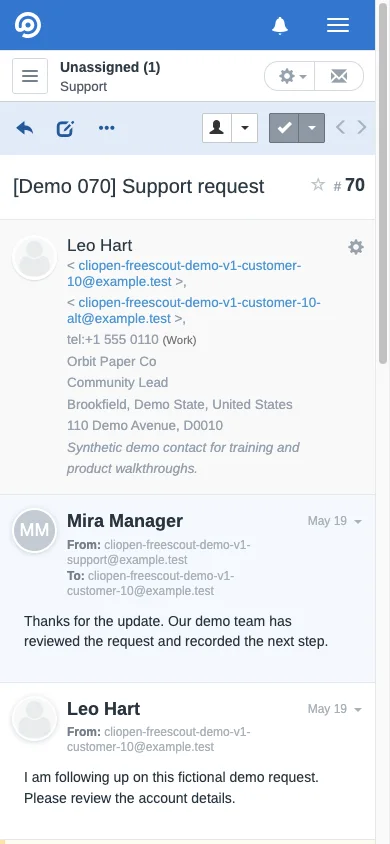Open May 19 dropdown on Leo Hart's message
Image resolution: width=390 pixels, height=844 pixels.
click(x=335, y=709)
